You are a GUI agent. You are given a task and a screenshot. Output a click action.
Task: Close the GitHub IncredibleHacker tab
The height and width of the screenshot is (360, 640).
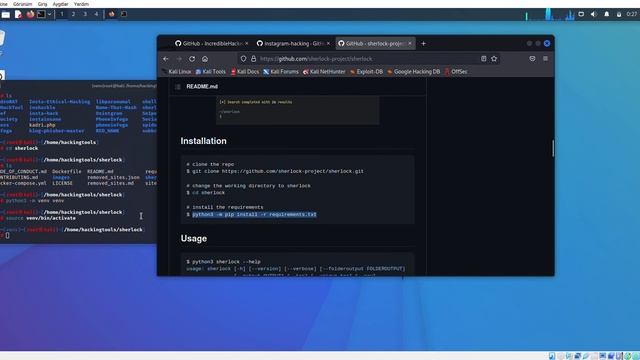tap(247, 43)
